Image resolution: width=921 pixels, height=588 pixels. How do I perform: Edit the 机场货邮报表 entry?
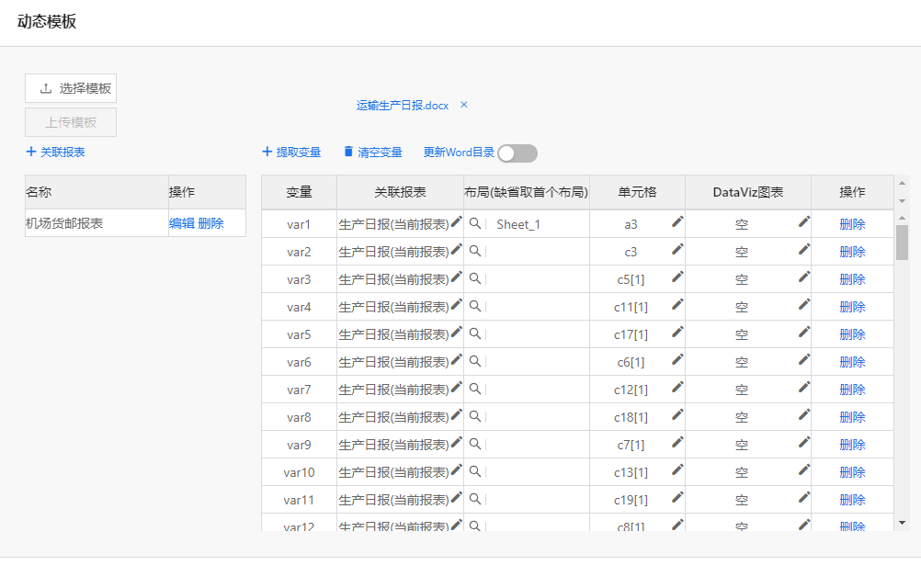[181, 223]
